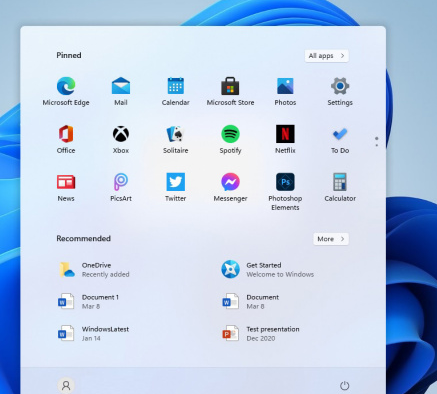Click the Recommended section heading

coord(83,238)
